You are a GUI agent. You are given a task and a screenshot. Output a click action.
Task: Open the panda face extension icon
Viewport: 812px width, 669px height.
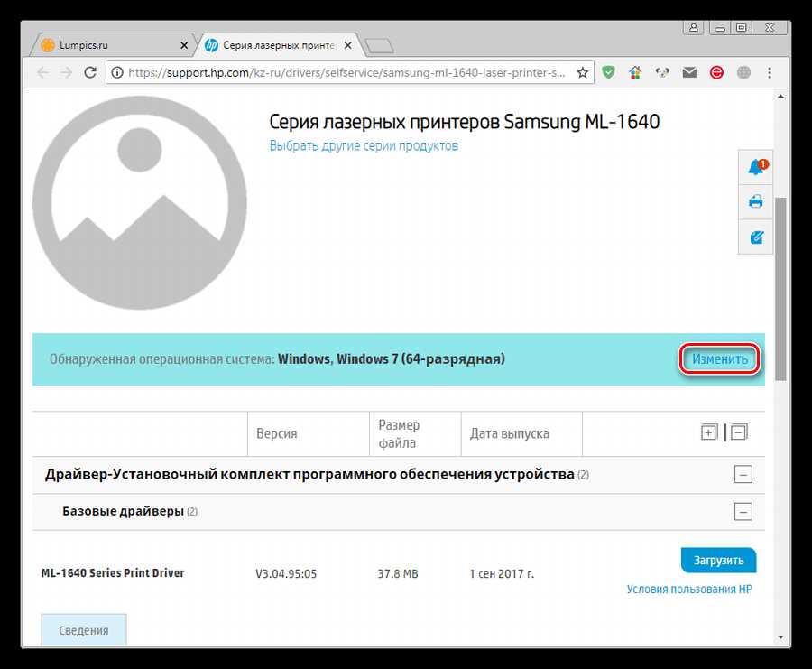coord(662,72)
